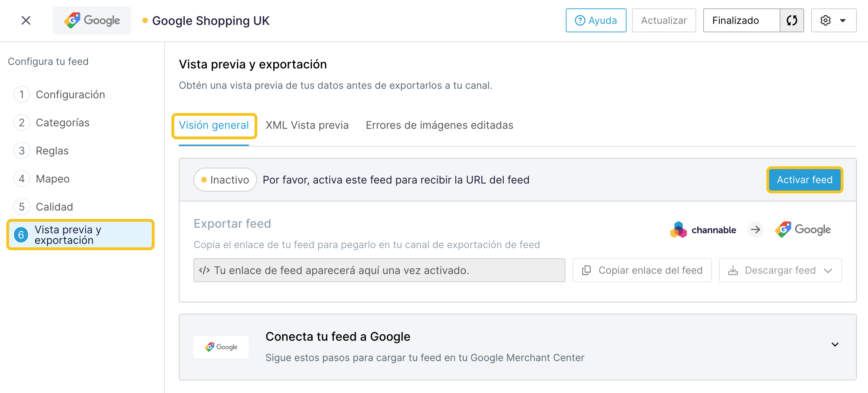Close the feed editor with X icon
Image resolution: width=868 pixels, height=393 pixels.
coord(26,20)
